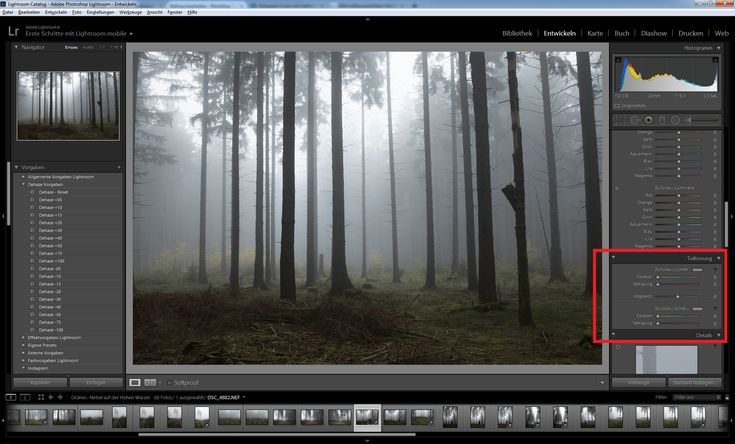The height and width of the screenshot is (444, 735).
Task: Open Grid view from filmstrip bar
Action: coord(41,397)
